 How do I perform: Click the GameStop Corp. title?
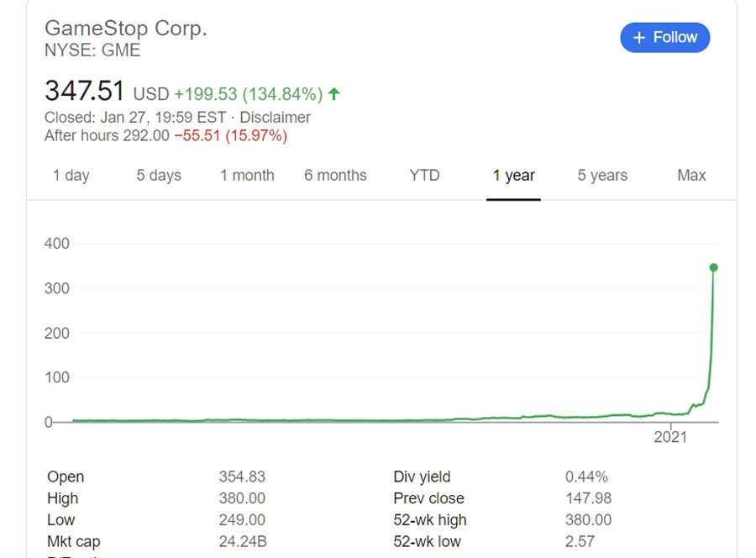125,28
